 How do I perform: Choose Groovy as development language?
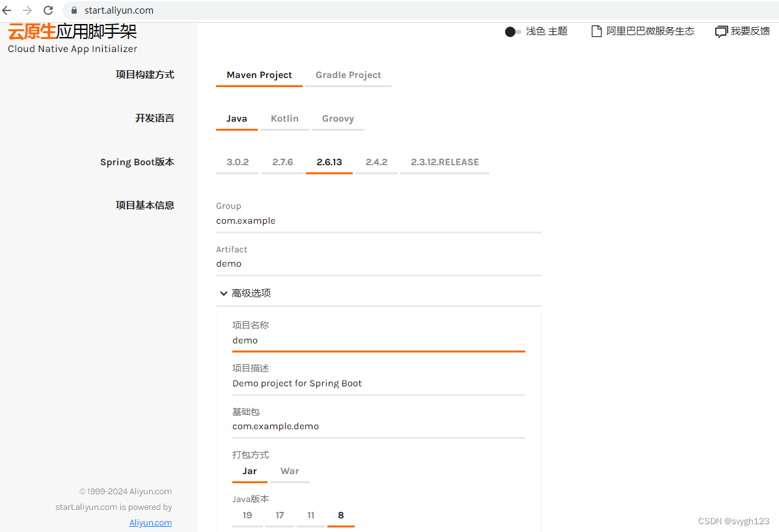pyautogui.click(x=338, y=119)
